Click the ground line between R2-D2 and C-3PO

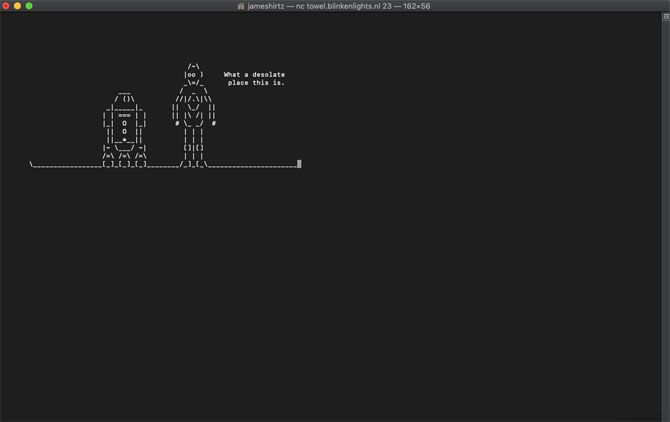coord(164,165)
